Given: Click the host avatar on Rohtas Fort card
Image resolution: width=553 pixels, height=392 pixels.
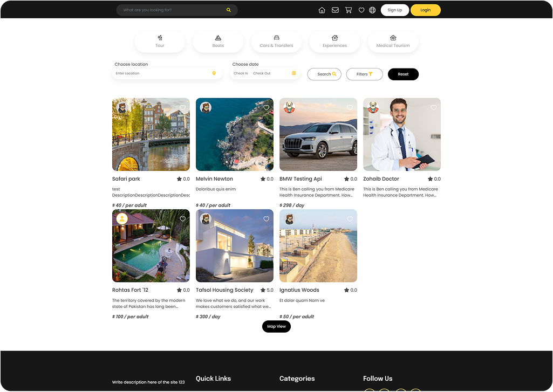Looking at the screenshot, I should (x=122, y=218).
